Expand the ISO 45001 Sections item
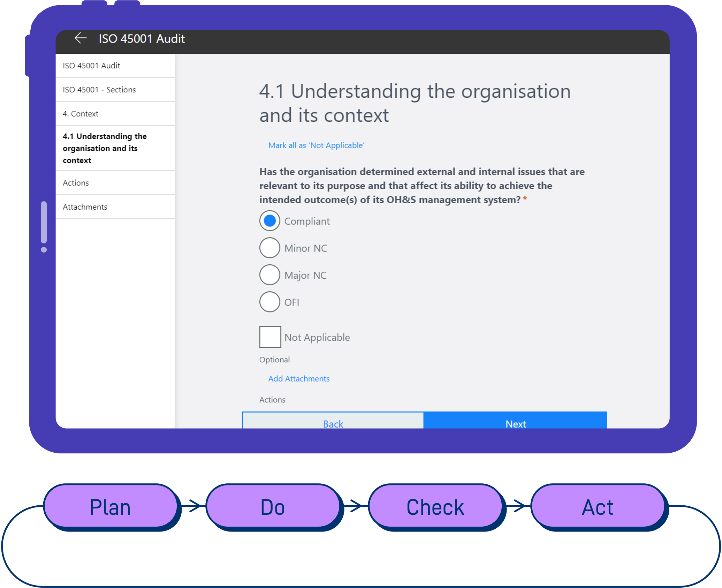This screenshot has height=588, width=722. [115, 89]
